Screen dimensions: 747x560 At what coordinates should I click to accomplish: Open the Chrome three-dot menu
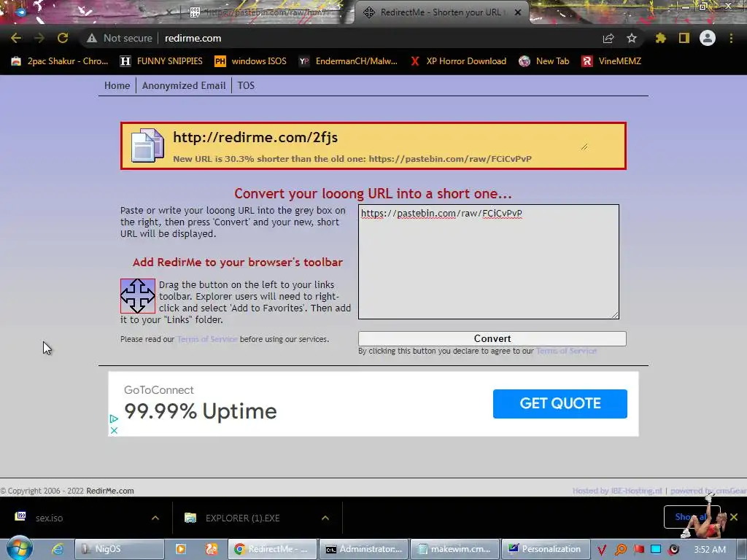pos(731,38)
